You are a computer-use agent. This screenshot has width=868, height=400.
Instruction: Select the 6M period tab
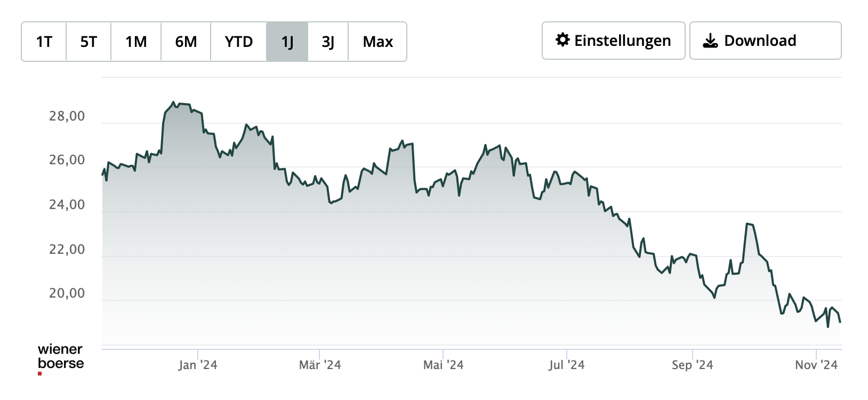186,42
